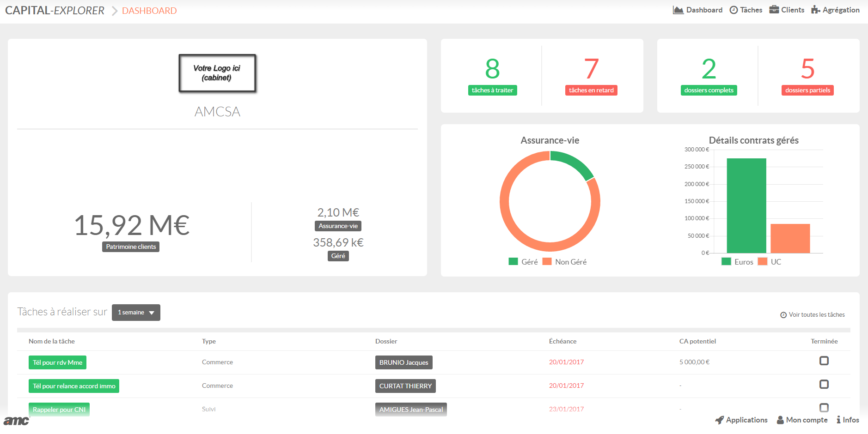Go to the Clients menu item
This screenshot has height=434, width=868.
click(792, 10)
